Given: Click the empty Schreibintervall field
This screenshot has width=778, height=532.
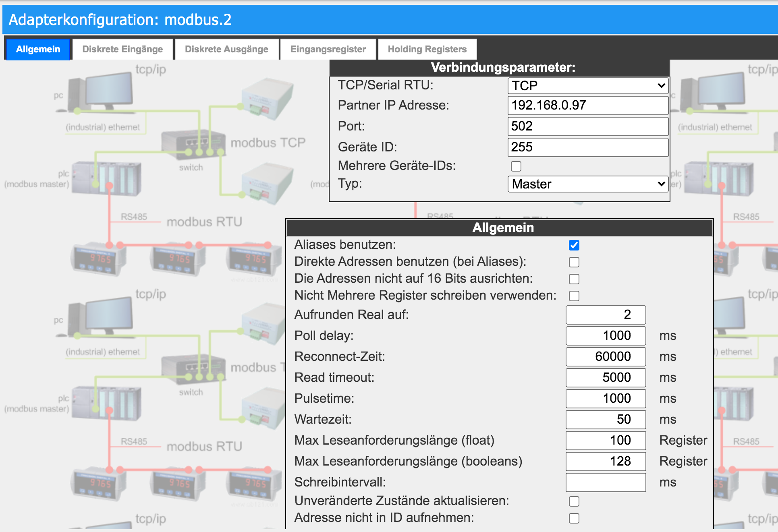Looking at the screenshot, I should 605,482.
